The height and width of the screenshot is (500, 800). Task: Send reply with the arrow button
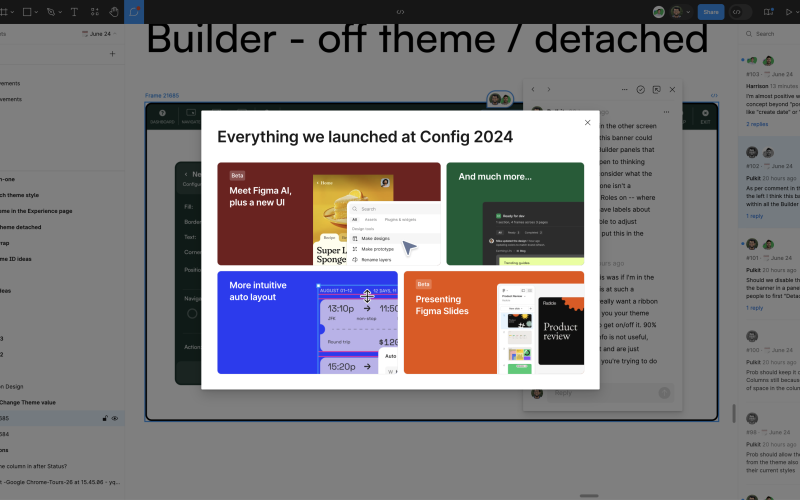click(x=664, y=392)
